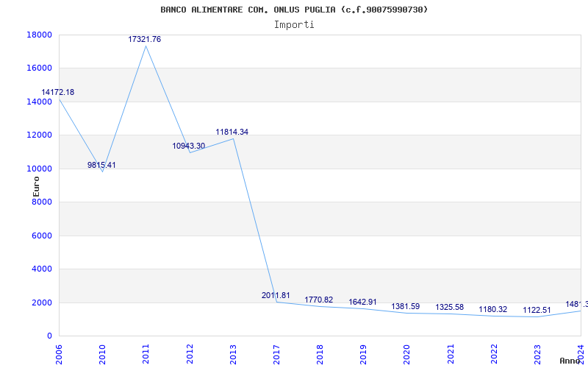Click the y-axis value 14000
This screenshot has height=368, width=588.
(x=39, y=102)
